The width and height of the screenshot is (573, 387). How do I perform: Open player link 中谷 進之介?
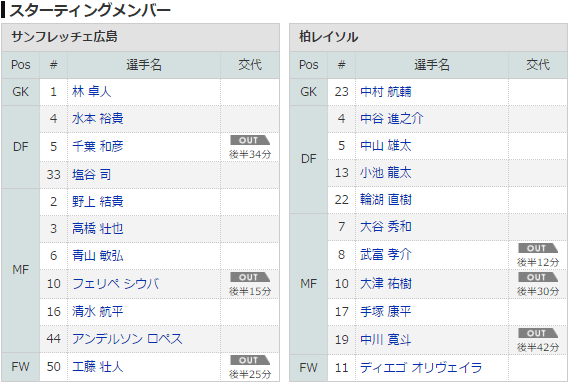pos(392,118)
